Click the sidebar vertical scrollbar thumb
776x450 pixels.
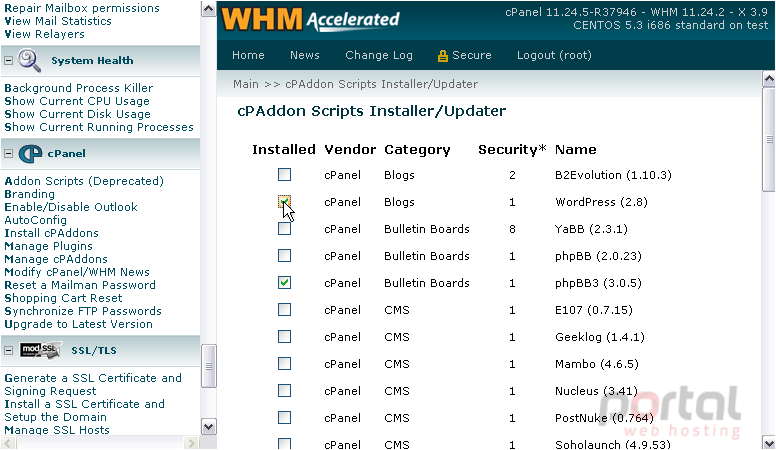[x=208, y=366]
